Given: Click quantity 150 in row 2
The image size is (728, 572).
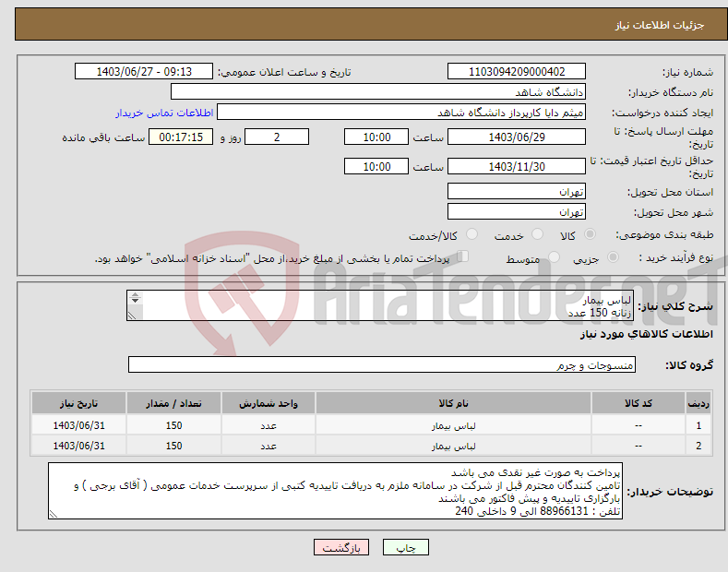Looking at the screenshot, I should click(173, 446).
